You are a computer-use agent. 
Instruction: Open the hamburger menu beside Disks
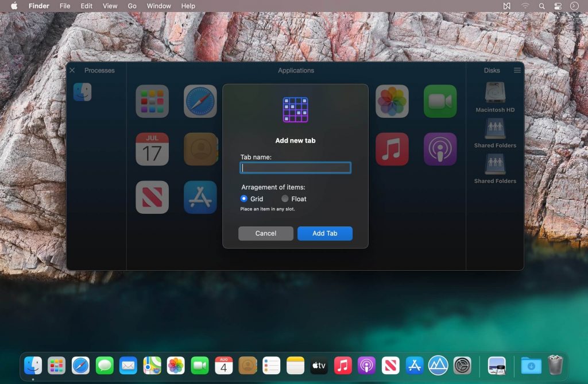click(x=517, y=70)
